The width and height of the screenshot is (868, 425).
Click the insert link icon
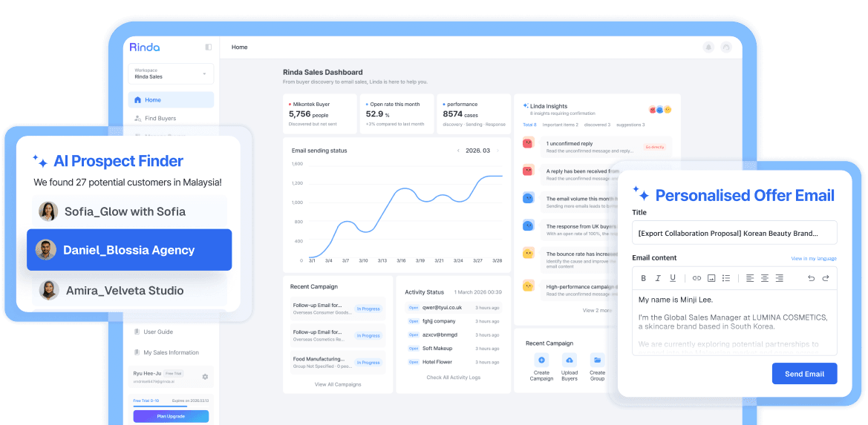[696, 278]
